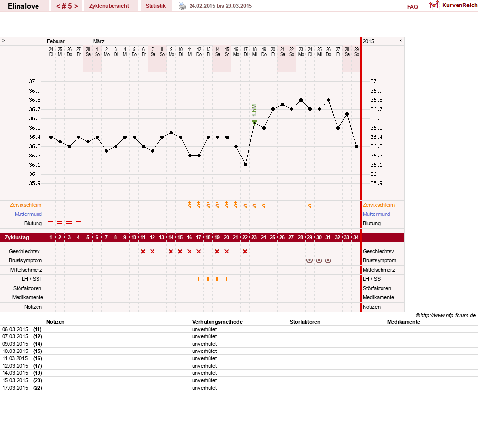
Task: Click the left Geschlechtsv. row label
Action: (25, 251)
